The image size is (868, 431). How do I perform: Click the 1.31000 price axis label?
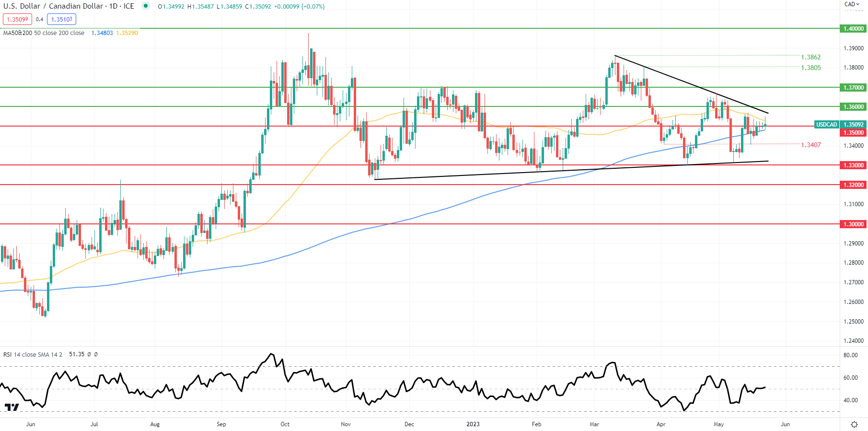[x=854, y=204]
